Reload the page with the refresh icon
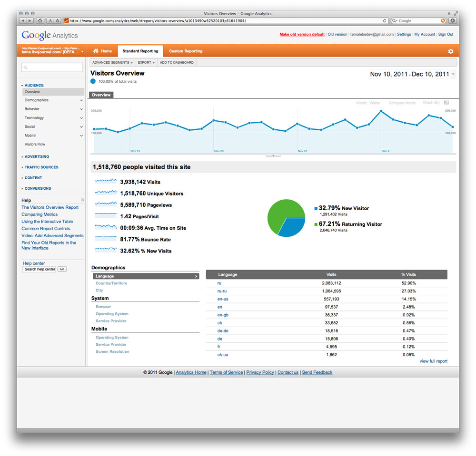 coord(385,20)
